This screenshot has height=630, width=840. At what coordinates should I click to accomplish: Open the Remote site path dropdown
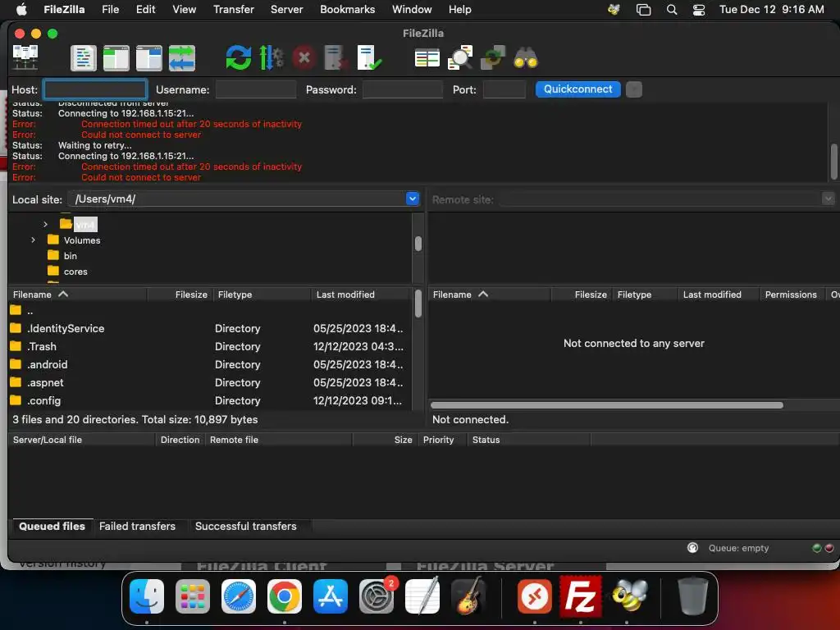click(x=828, y=199)
